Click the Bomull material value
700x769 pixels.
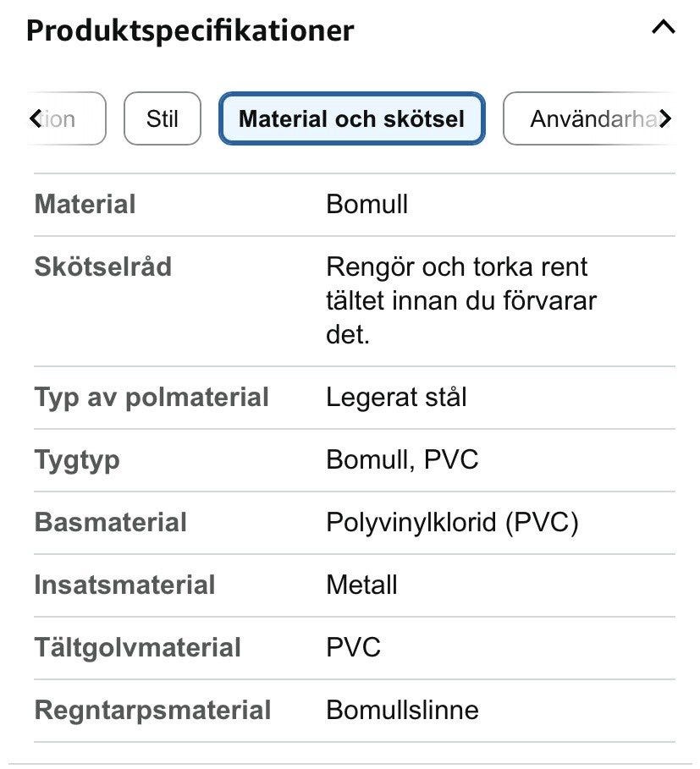click(x=367, y=204)
